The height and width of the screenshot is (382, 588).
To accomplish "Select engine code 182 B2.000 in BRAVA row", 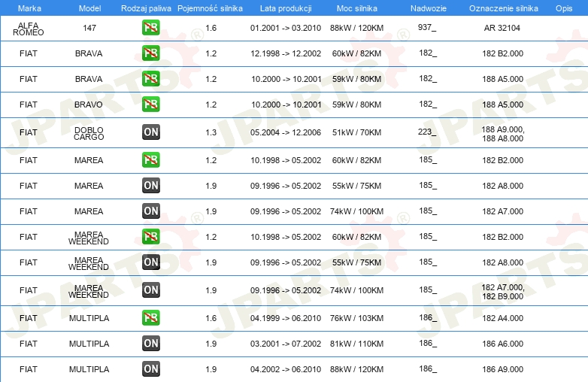I will [502, 53].
